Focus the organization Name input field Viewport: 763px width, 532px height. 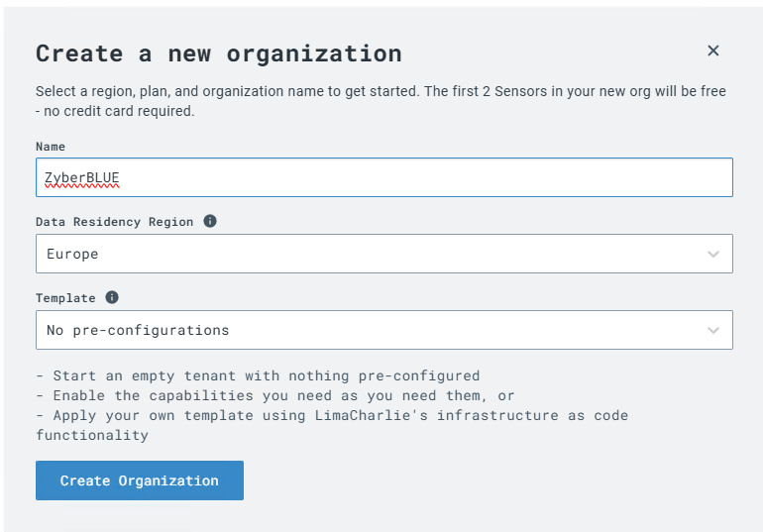point(383,177)
